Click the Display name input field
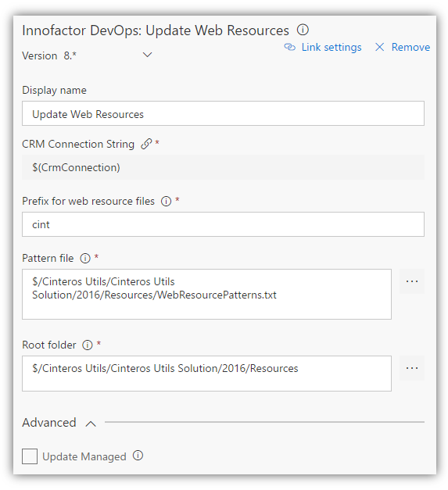Screen dimensions: 448x490 tap(223, 113)
